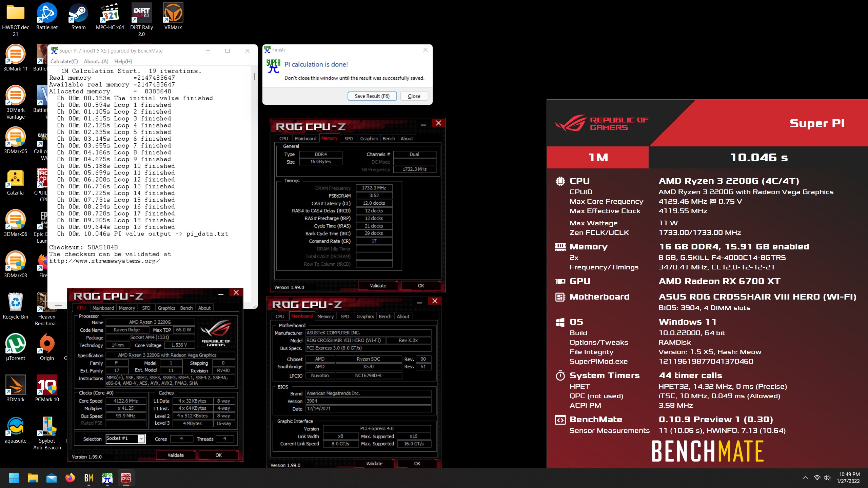
Task: Launch 3DMark05 desktop icon
Action: (x=16, y=141)
